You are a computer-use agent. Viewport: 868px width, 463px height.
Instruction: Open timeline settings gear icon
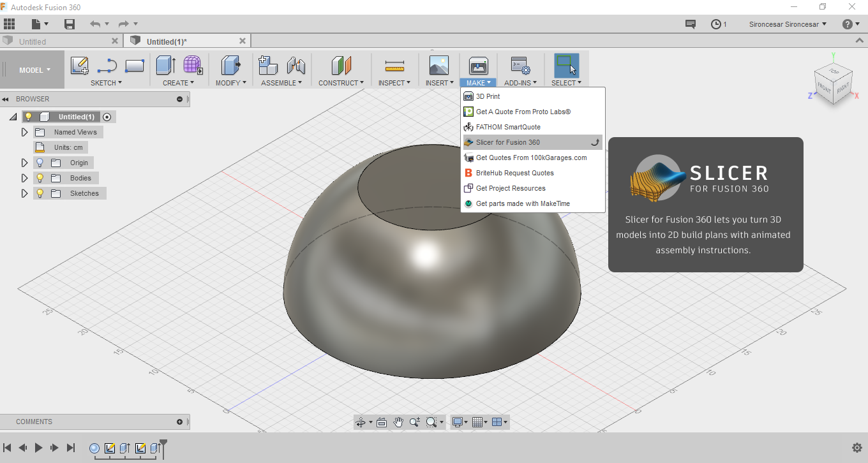coord(857,448)
